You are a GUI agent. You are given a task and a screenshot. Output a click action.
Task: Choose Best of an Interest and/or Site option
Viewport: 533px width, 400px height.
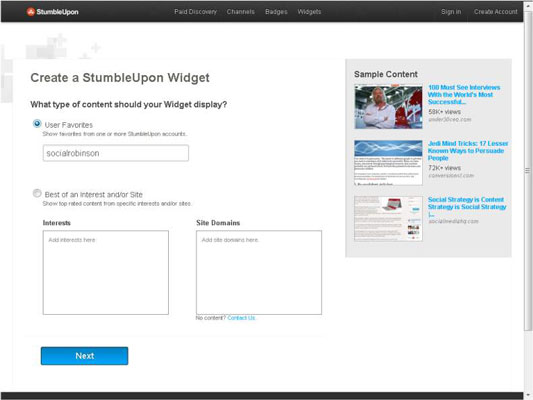(37, 193)
